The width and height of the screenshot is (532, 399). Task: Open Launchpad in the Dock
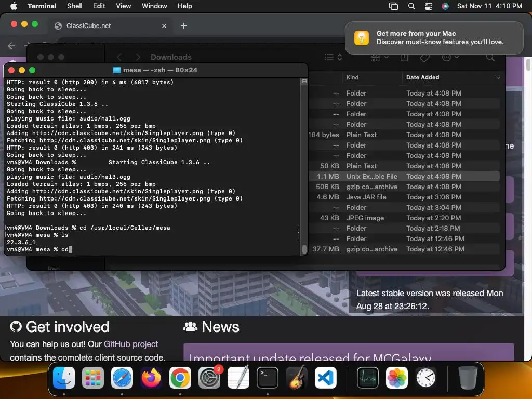[x=93, y=378]
